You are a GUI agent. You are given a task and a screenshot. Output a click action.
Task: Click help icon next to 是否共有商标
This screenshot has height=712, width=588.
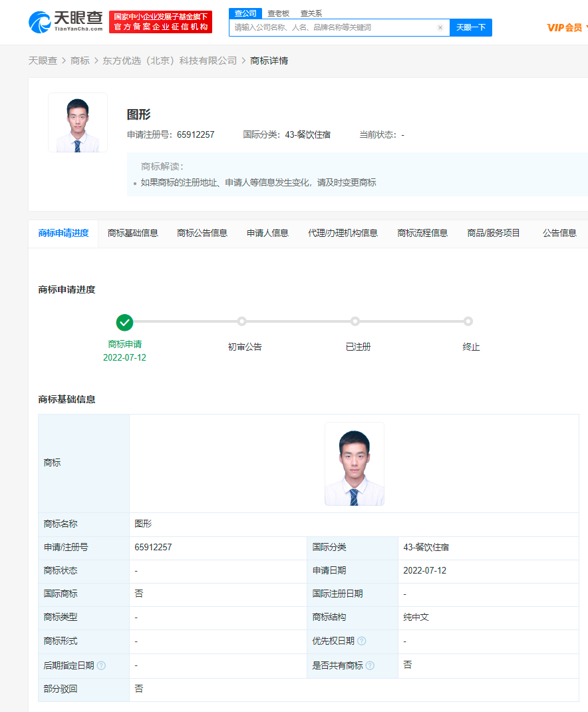370,665
